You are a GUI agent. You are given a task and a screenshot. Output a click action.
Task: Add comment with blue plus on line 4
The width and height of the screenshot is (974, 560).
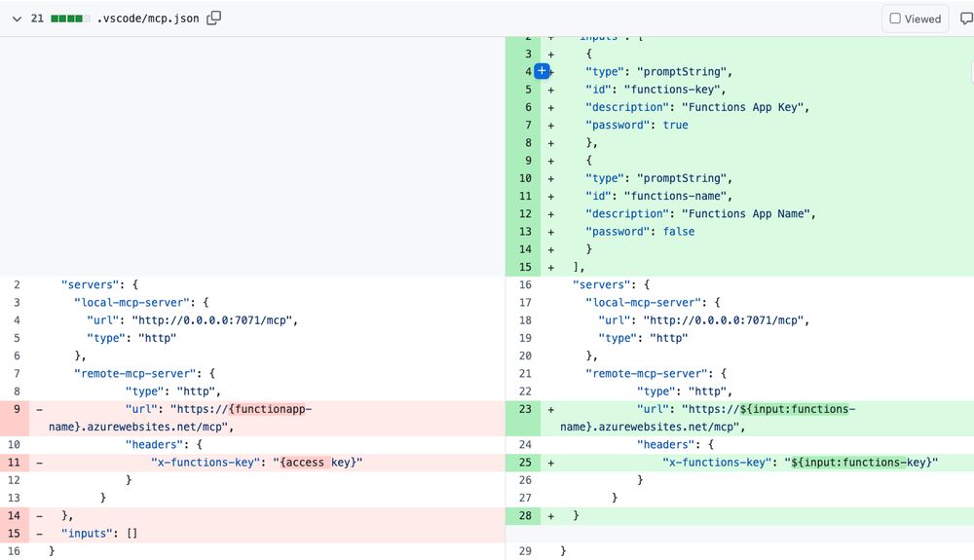point(542,71)
